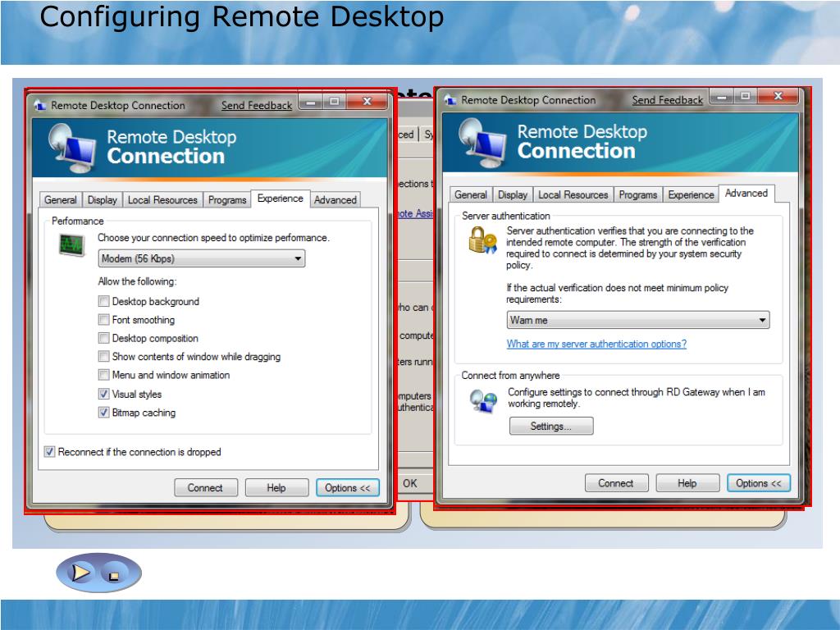Open General tab in right window

[471, 194]
